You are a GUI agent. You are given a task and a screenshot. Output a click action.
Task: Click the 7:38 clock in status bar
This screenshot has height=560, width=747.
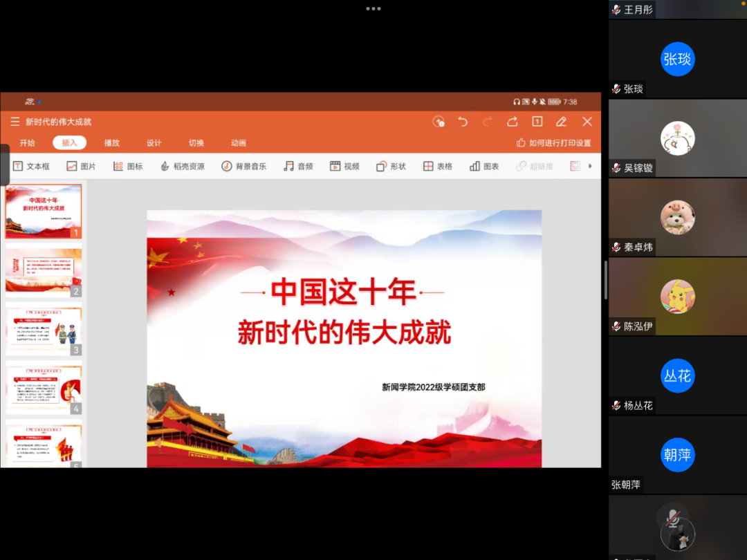click(570, 102)
